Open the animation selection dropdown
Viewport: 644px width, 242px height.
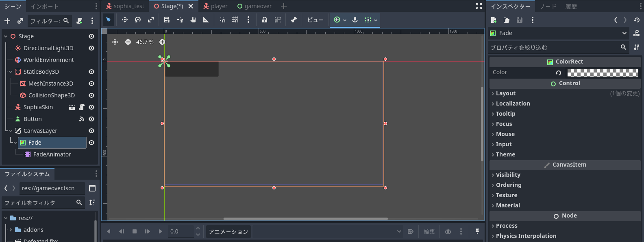[328, 231]
